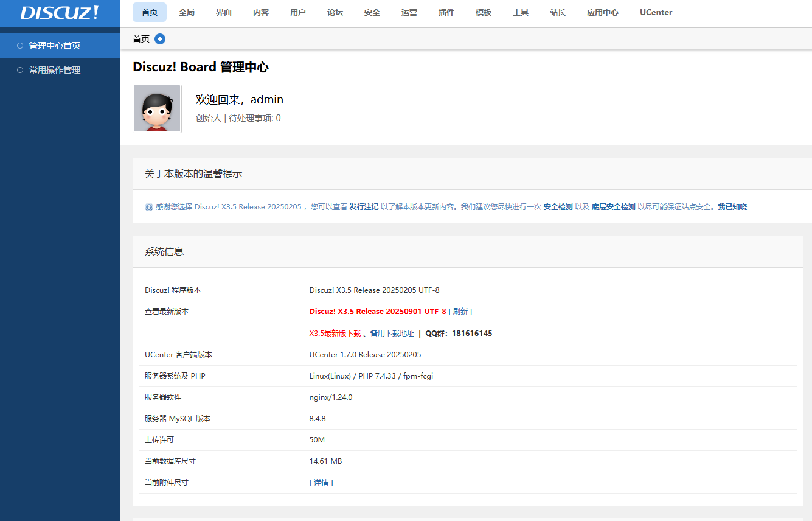The height and width of the screenshot is (521, 812).
Task: Click the 查看最新版本 row label
Action: click(x=167, y=312)
